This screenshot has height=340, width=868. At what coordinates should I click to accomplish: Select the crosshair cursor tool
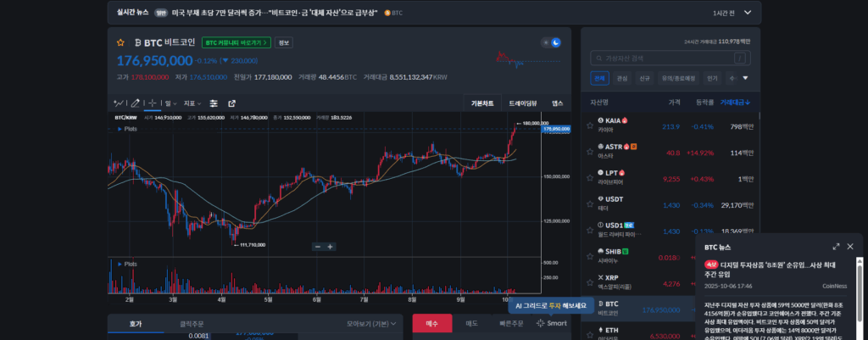[x=153, y=103]
